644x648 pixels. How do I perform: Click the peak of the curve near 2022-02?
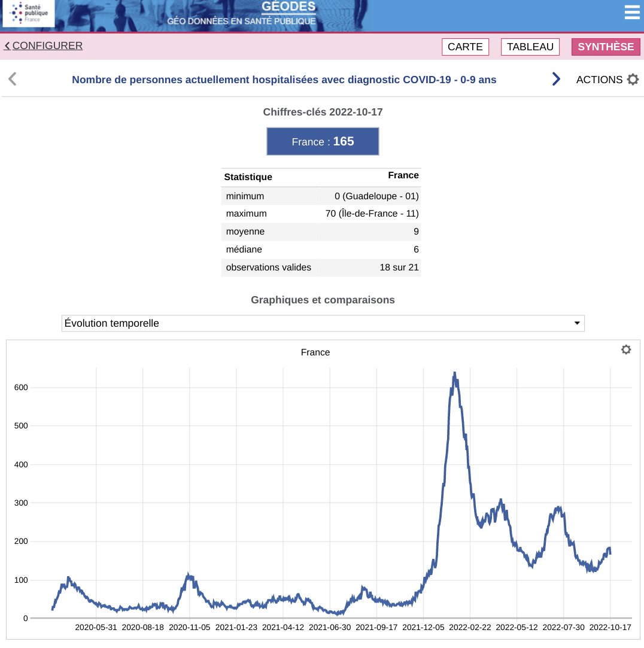455,373
